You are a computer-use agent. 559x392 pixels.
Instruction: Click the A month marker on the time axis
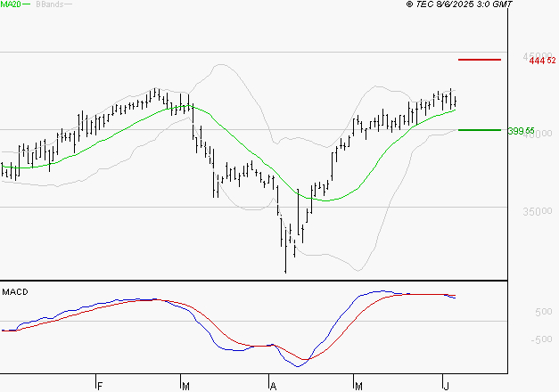[273, 387]
